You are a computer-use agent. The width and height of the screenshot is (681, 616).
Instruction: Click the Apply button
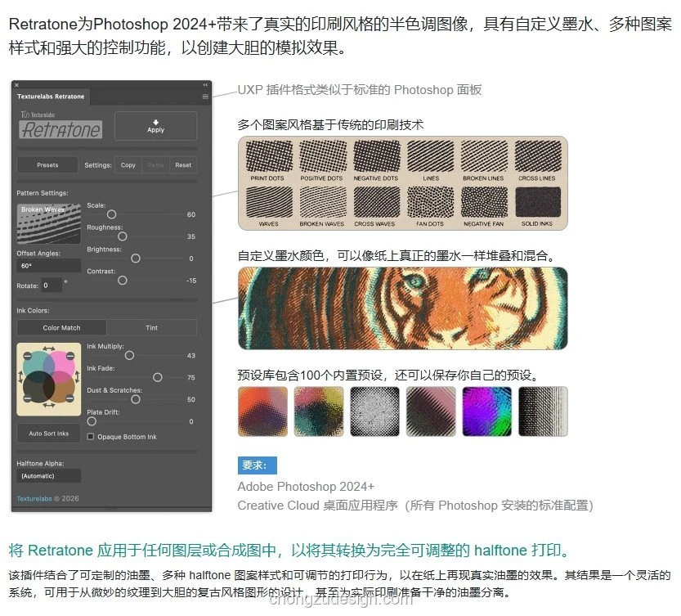[x=155, y=126]
